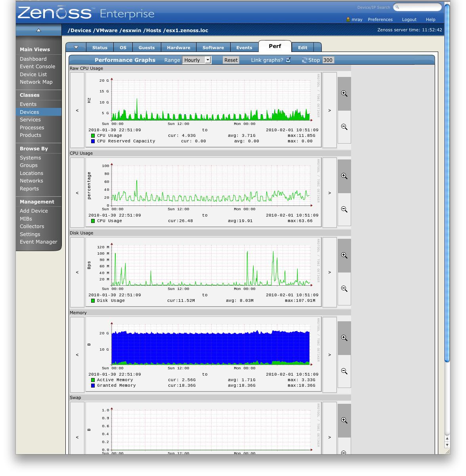Click the search magnifier in Device/IP Search

coord(397,7)
